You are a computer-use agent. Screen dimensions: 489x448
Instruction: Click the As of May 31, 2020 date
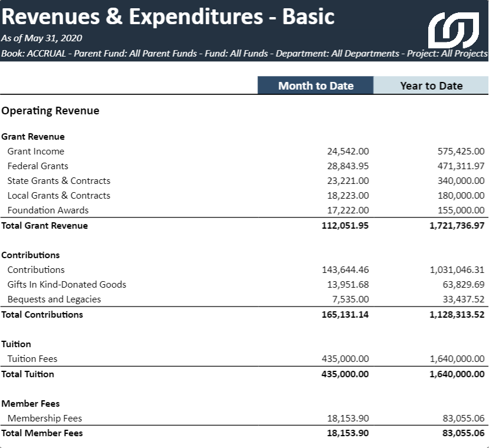(42, 38)
